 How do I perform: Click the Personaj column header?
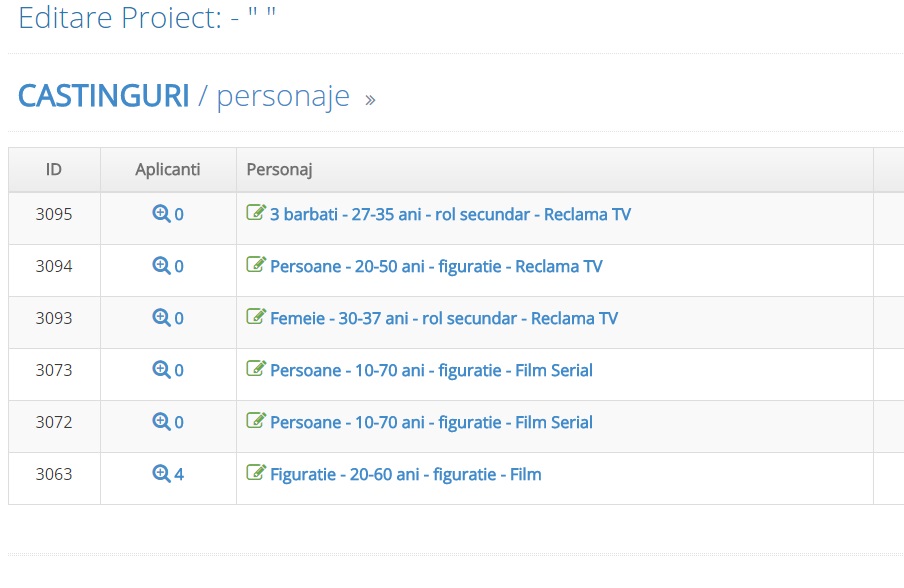279,170
